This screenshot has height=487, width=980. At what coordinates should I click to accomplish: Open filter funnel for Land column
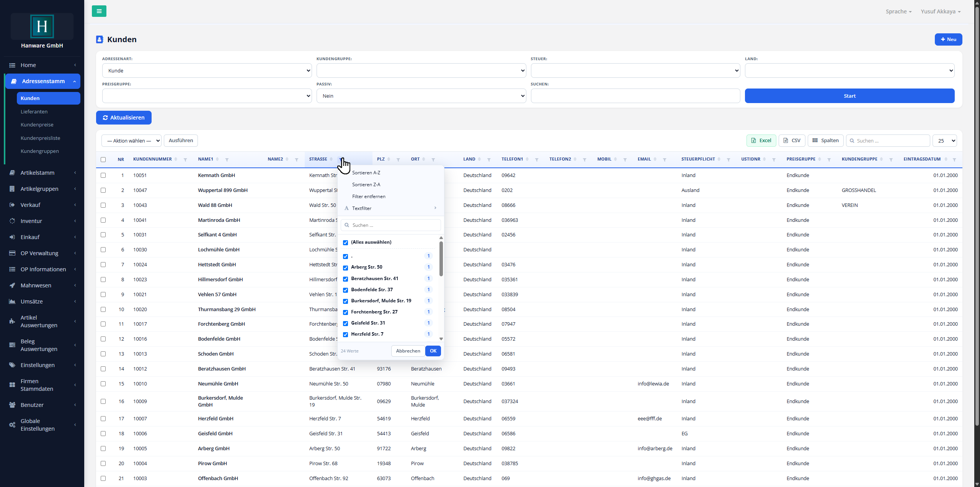(489, 159)
